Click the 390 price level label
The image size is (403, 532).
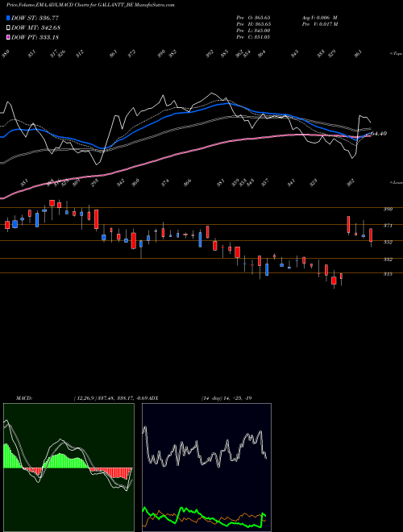pos(388,210)
